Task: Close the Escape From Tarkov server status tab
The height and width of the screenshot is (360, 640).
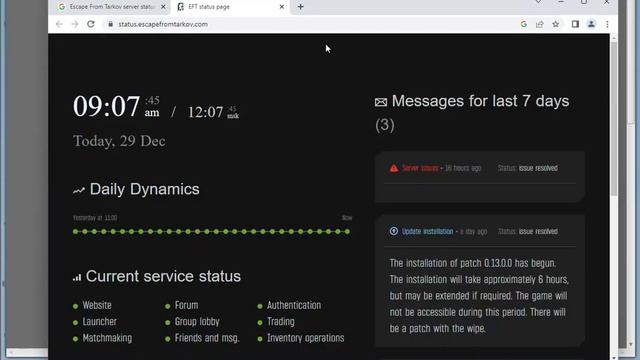Action: pyautogui.click(x=163, y=7)
